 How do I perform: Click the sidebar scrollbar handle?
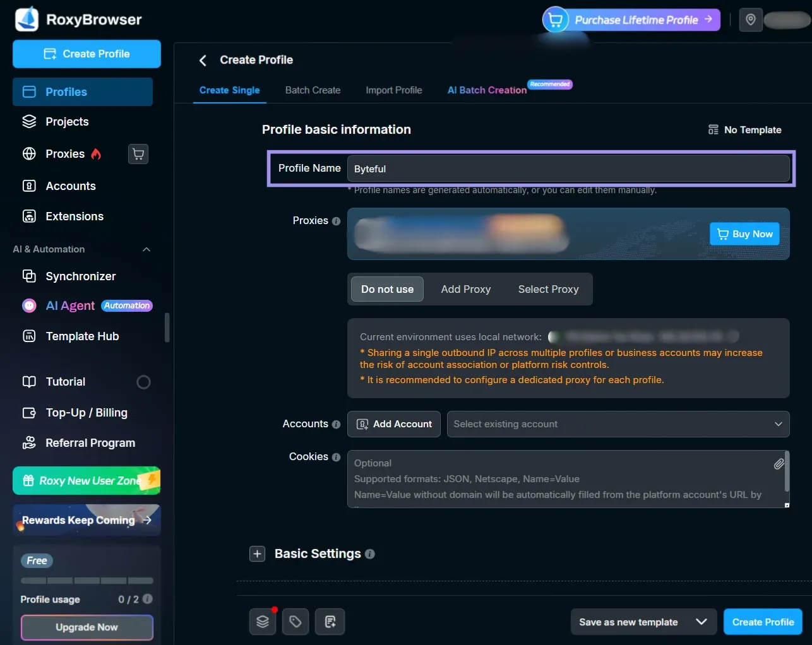167,328
